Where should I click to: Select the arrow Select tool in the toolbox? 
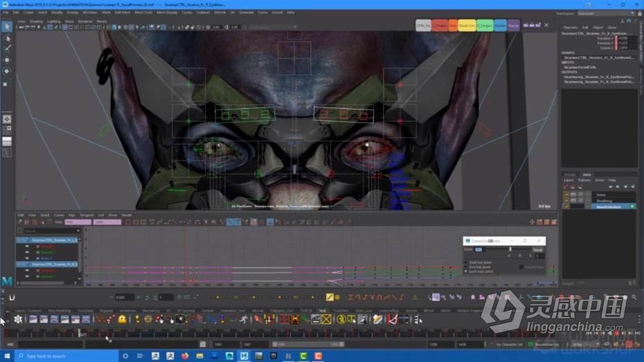tap(7, 27)
